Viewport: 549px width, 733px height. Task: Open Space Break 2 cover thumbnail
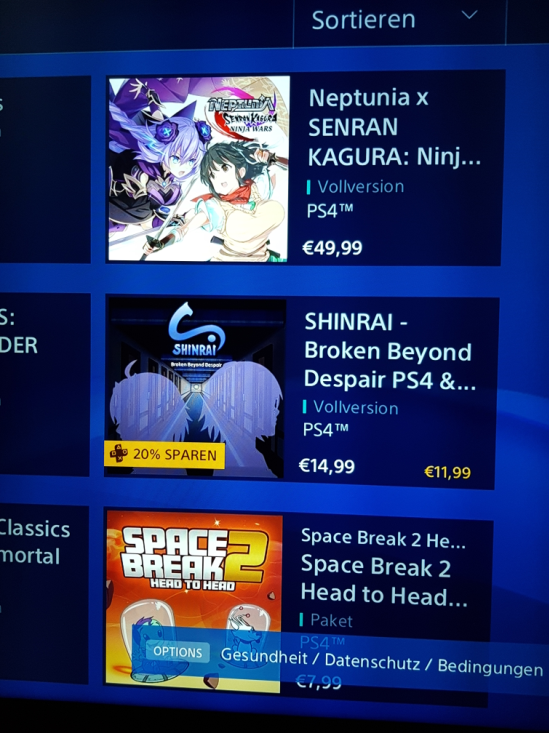coord(194,601)
